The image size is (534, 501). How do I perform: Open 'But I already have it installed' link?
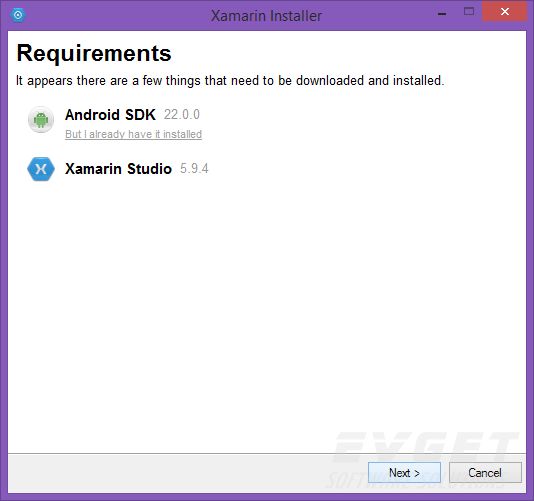point(134,134)
